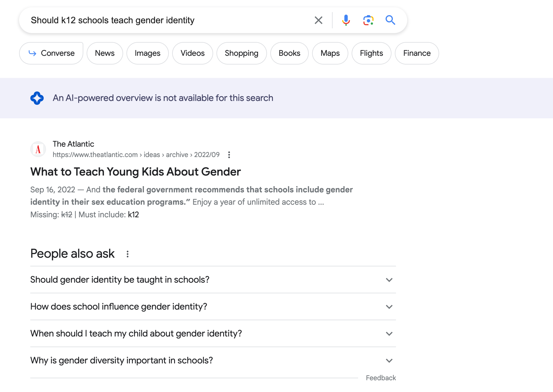Clear the search box with X icon

click(x=318, y=20)
